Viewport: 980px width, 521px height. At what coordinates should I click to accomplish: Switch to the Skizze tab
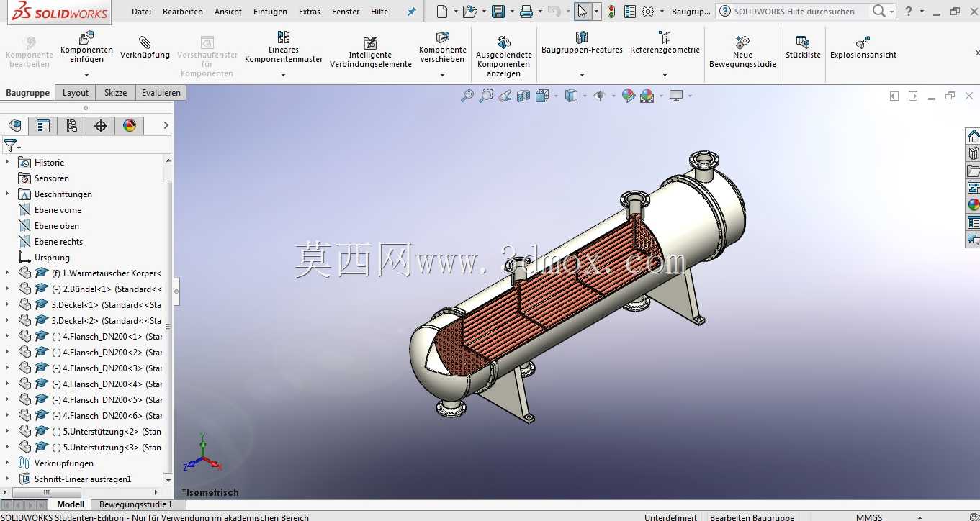point(115,92)
